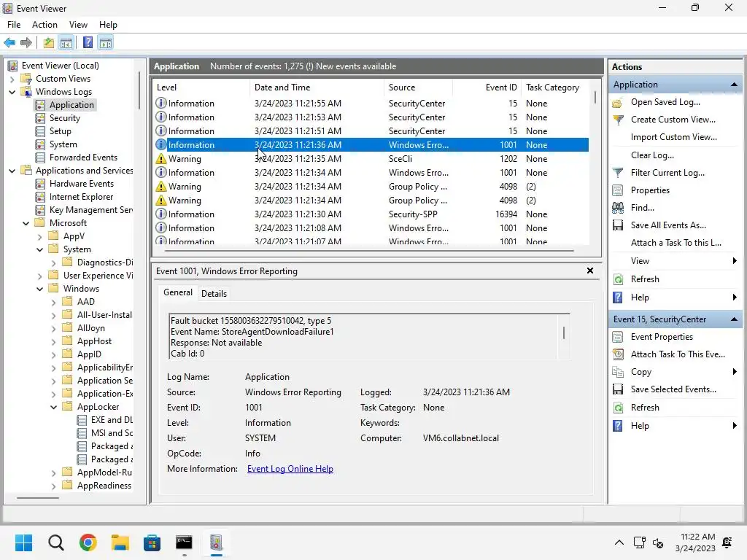747x560 pixels.
Task: Click Import Custom View... action
Action: coord(673,137)
